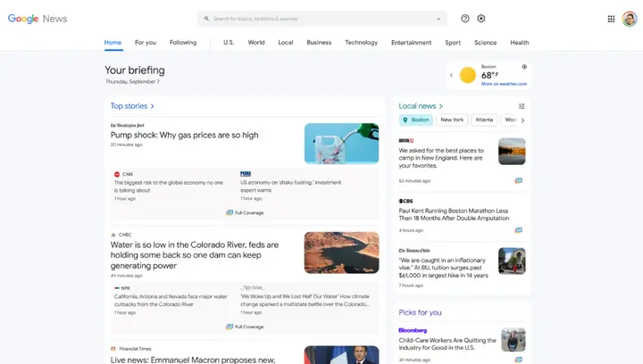This screenshot has width=643, height=364.
Task: Open New England camping places article
Action: pyautogui.click(x=441, y=158)
